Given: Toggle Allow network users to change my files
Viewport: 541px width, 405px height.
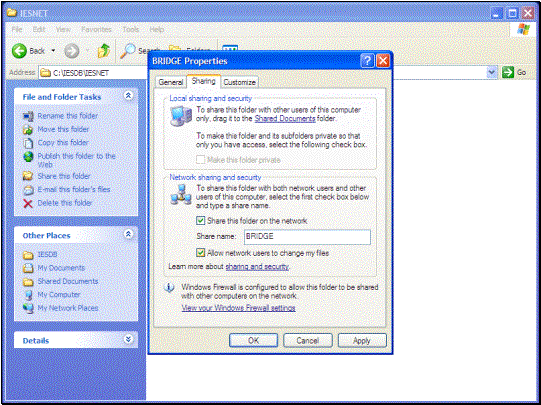Looking at the screenshot, I should (200, 253).
